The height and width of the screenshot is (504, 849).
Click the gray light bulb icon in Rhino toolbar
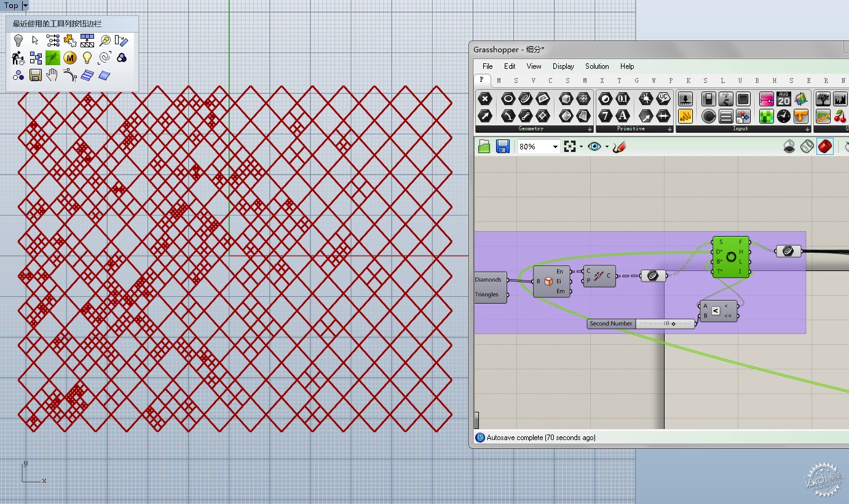tap(18, 41)
